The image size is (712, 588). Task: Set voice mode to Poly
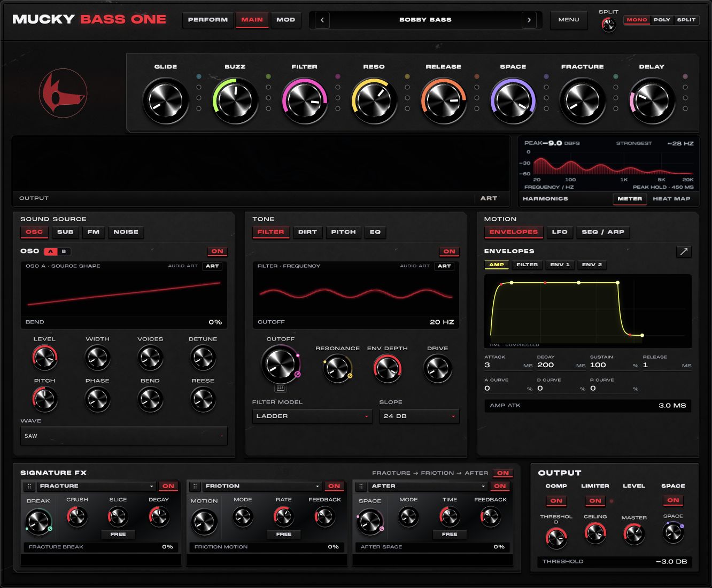click(662, 20)
